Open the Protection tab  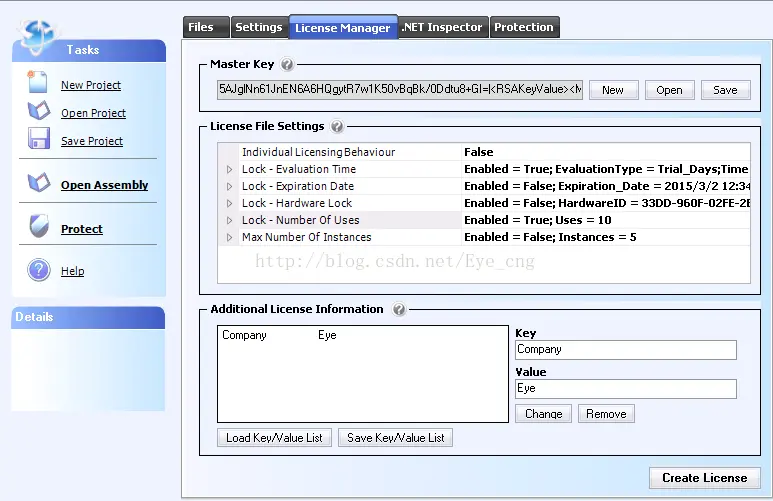pyautogui.click(x=524, y=27)
